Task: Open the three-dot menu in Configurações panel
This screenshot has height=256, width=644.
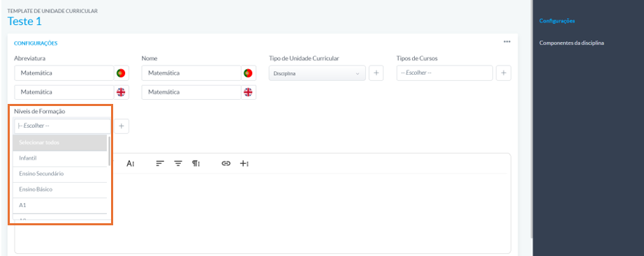Action: [x=507, y=42]
